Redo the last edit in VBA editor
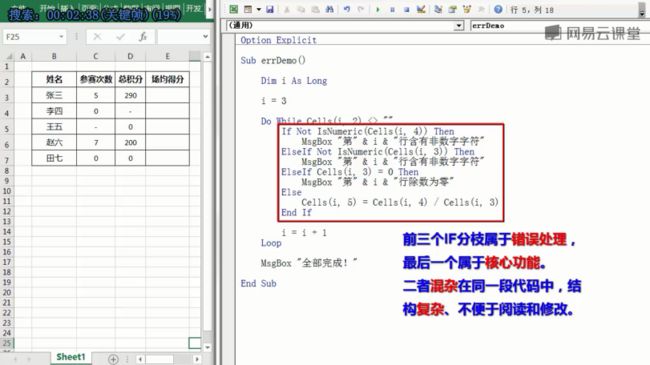The height and width of the screenshot is (365, 650). (361, 9)
